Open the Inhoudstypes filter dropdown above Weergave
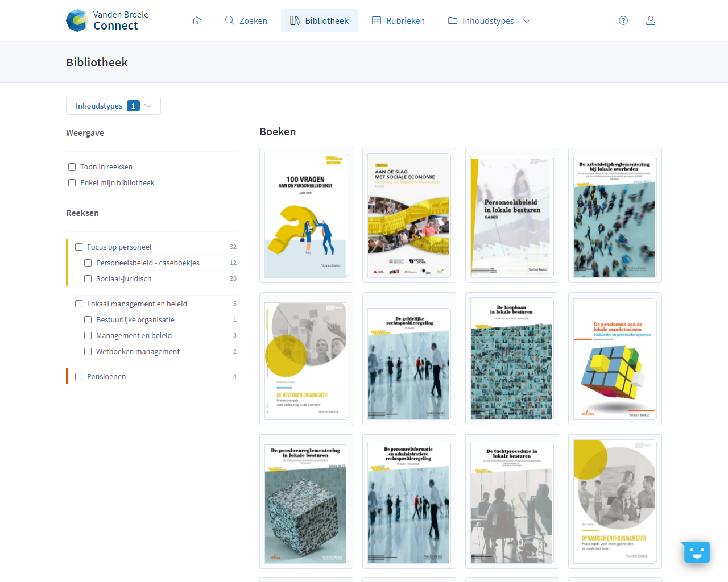 tap(105, 105)
